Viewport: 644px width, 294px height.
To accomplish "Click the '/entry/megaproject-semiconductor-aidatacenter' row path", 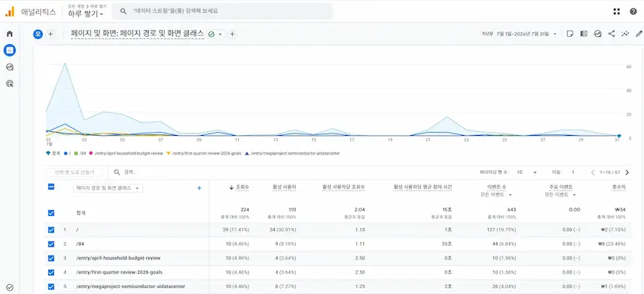I will coord(130,286).
